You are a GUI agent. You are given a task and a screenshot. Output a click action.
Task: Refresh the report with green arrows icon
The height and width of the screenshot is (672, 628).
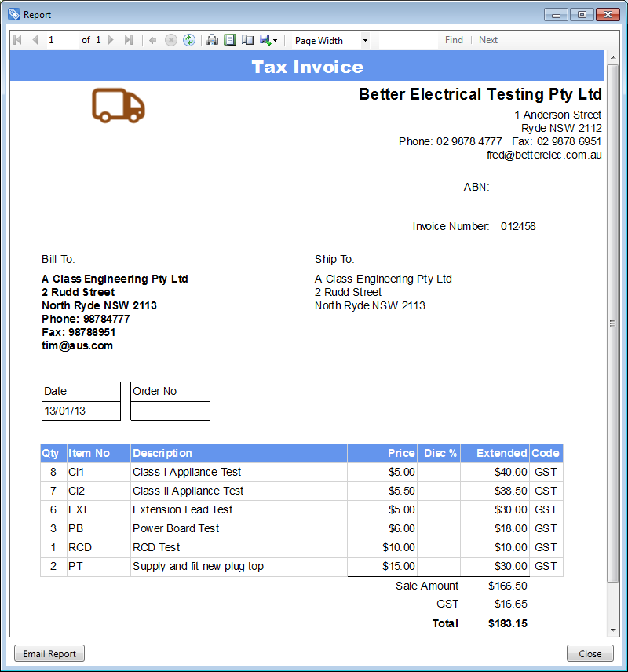pos(189,40)
